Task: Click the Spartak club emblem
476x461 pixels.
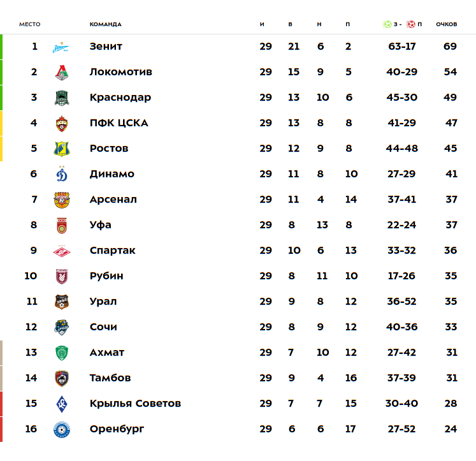Action: (61, 251)
